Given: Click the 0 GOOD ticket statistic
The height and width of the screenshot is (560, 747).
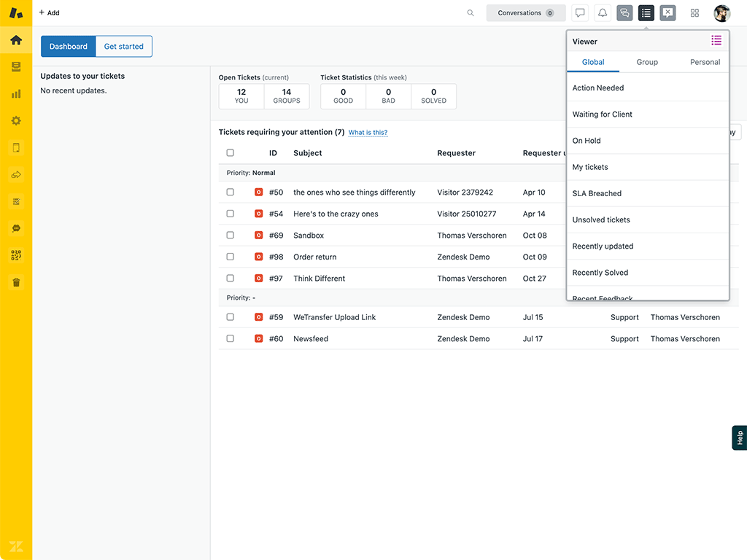Looking at the screenshot, I should point(343,96).
